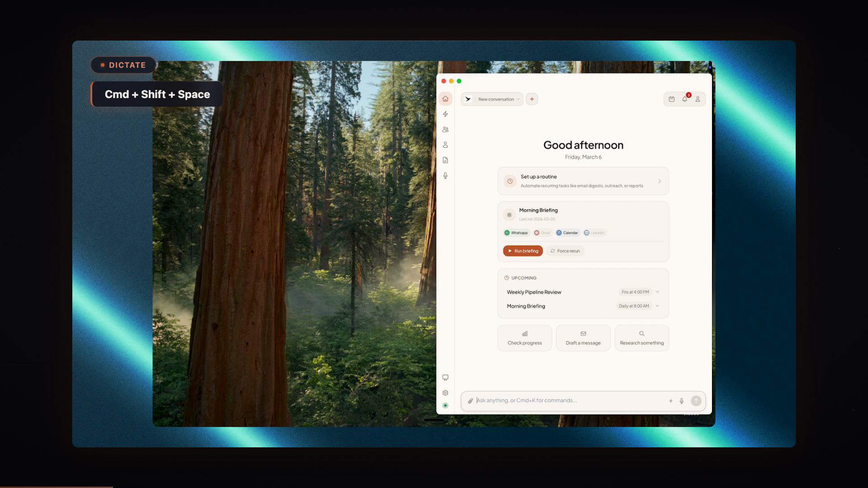Toggle the Calendar source chip
Screen dimensions: 868x488
567,233
